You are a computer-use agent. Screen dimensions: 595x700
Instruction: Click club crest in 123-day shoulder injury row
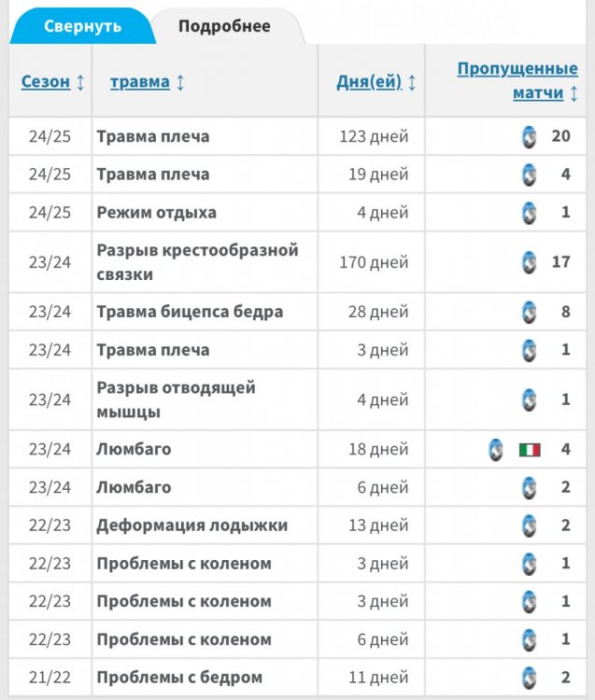pyautogui.click(x=529, y=136)
